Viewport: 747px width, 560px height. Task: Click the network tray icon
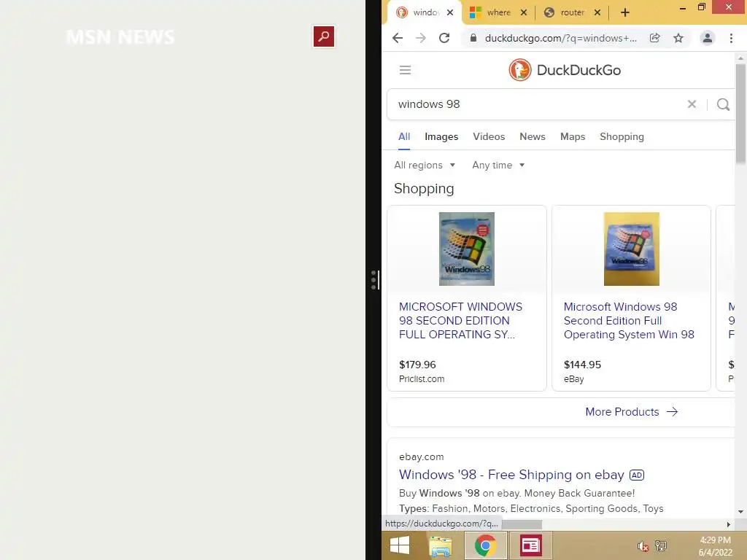click(661, 546)
